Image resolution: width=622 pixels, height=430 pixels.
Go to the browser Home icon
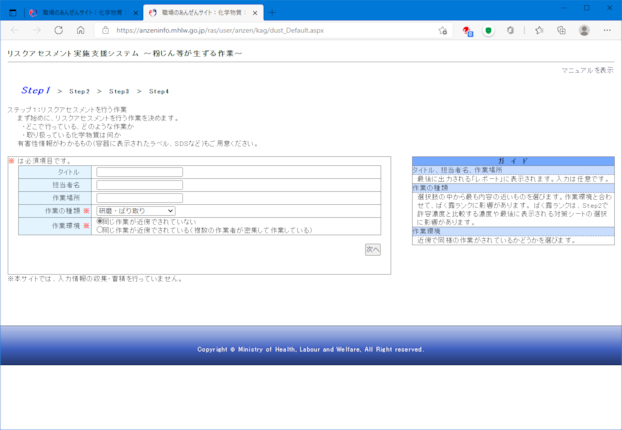[81, 30]
